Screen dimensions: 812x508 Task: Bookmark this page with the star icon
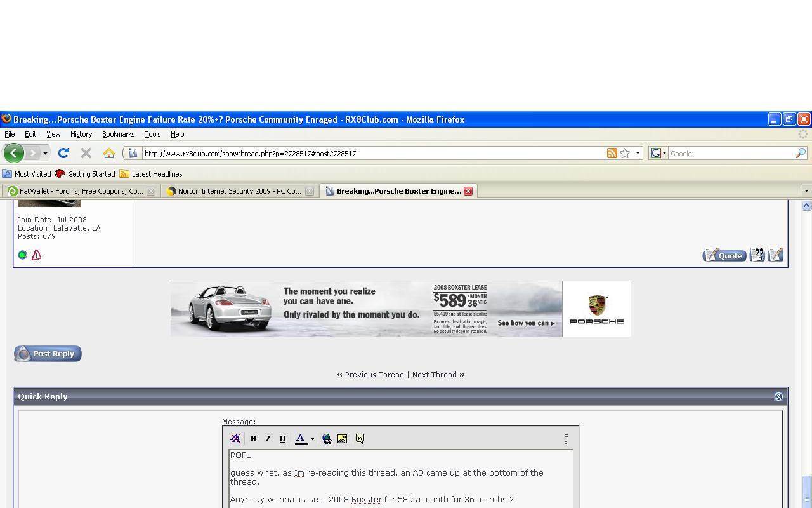[625, 153]
